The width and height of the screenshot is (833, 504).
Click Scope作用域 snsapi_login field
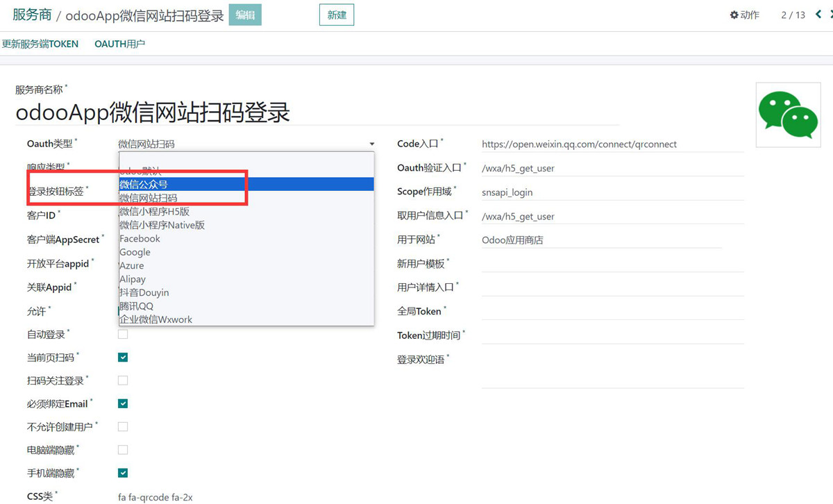pos(612,192)
